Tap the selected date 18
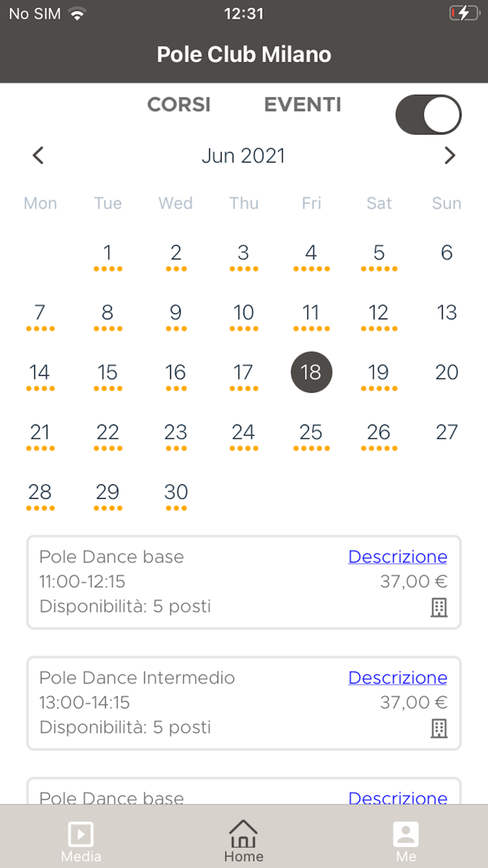 (312, 373)
